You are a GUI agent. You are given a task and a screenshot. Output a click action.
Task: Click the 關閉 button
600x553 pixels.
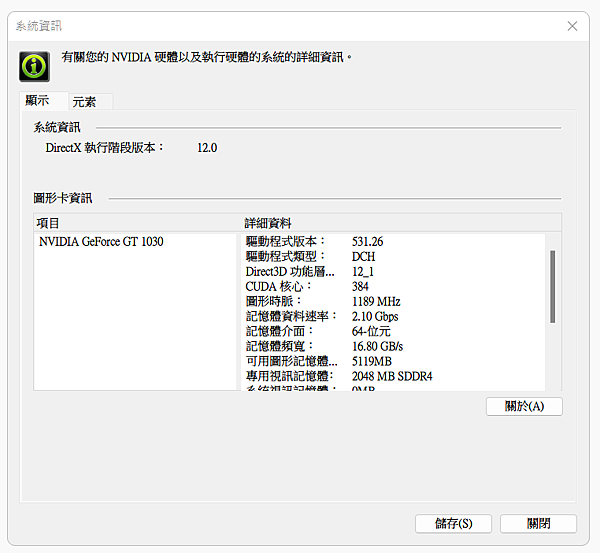click(x=538, y=523)
